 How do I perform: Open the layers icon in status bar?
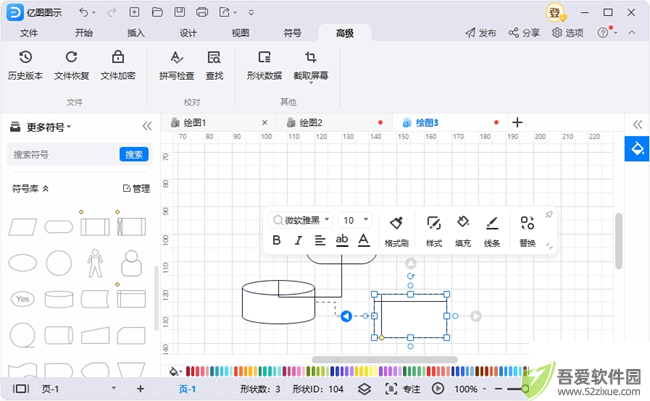[364, 389]
